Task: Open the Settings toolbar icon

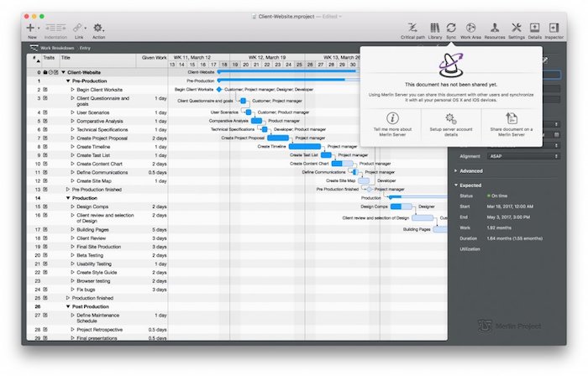Action: [x=517, y=28]
